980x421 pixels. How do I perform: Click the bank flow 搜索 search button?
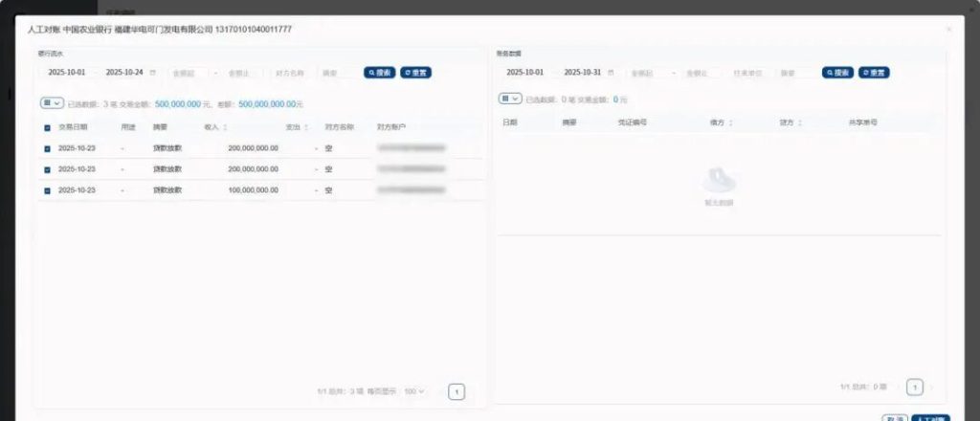[379, 73]
